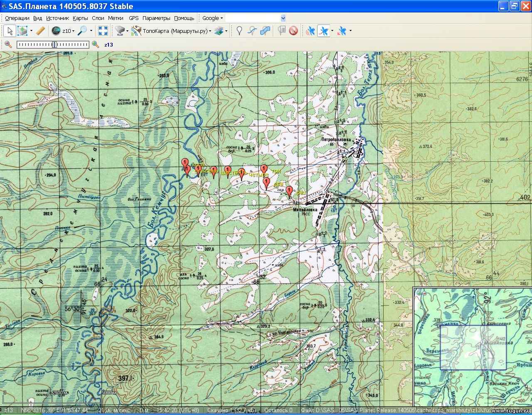Click the map type icon beside ТопоКарта

tap(136, 31)
